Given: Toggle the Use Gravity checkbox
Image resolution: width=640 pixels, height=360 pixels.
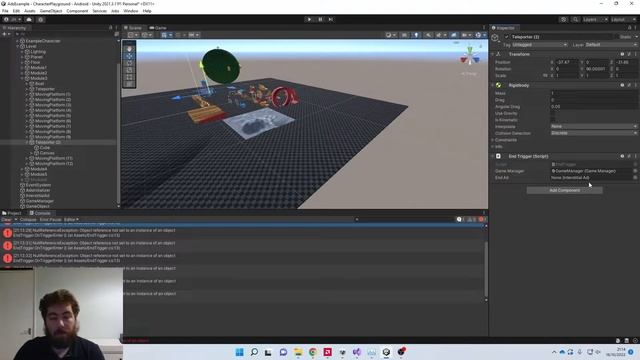Looking at the screenshot, I should pos(553,113).
